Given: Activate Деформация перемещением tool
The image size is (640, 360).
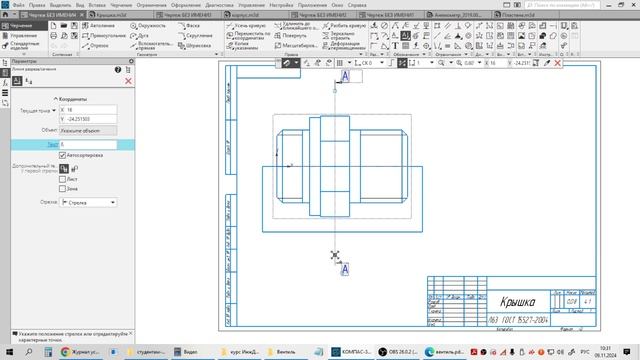Looking at the screenshot, I should point(344,46).
